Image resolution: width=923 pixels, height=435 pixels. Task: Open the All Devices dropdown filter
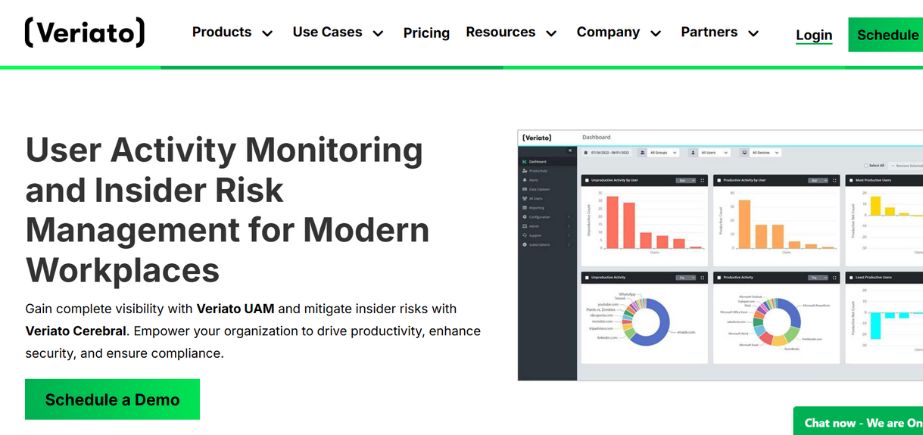tap(765, 152)
